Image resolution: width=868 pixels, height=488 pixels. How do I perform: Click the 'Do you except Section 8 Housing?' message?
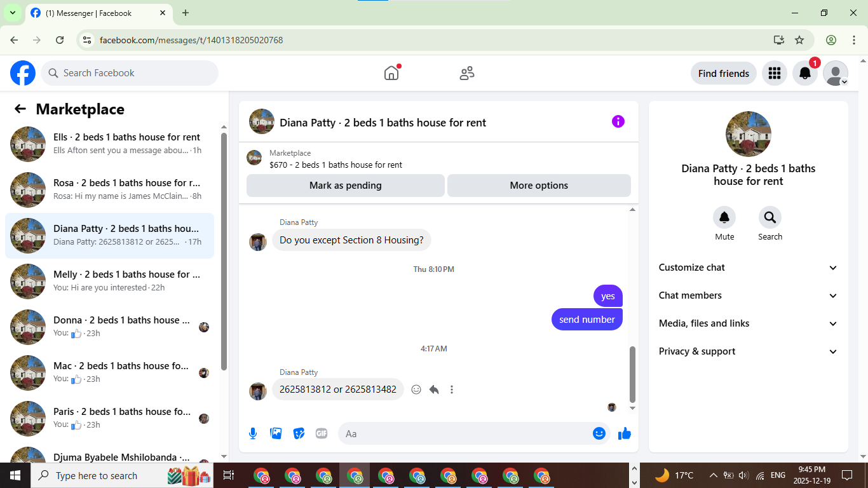351,240
